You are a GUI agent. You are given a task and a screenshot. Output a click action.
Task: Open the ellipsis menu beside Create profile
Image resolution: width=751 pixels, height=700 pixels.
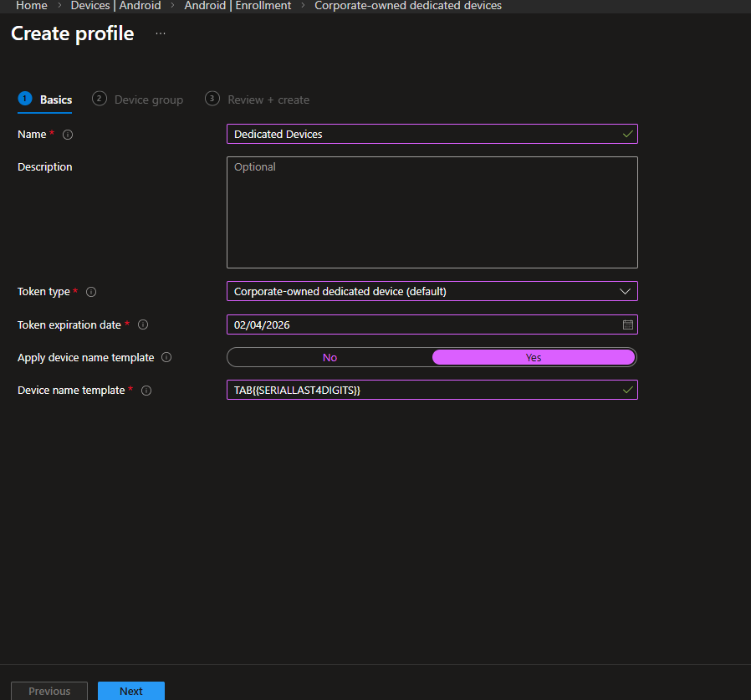[161, 34]
